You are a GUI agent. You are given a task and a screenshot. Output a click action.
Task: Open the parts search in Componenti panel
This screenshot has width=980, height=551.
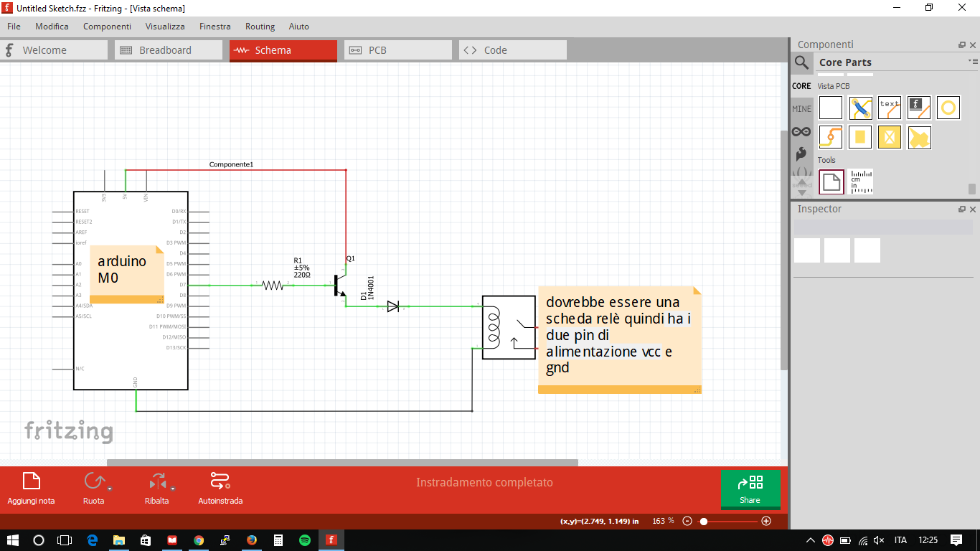tap(801, 62)
